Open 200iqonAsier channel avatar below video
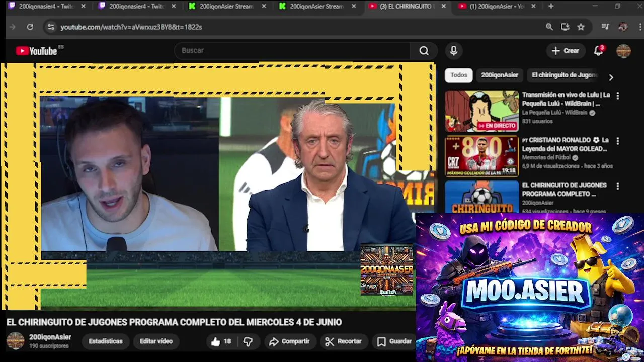This screenshot has width=644, height=362. tap(15, 341)
